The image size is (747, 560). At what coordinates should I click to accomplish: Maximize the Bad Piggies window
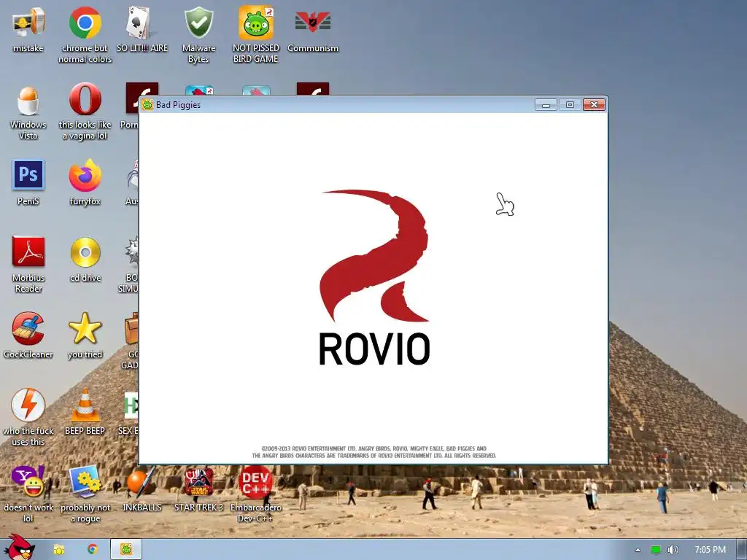(570, 105)
